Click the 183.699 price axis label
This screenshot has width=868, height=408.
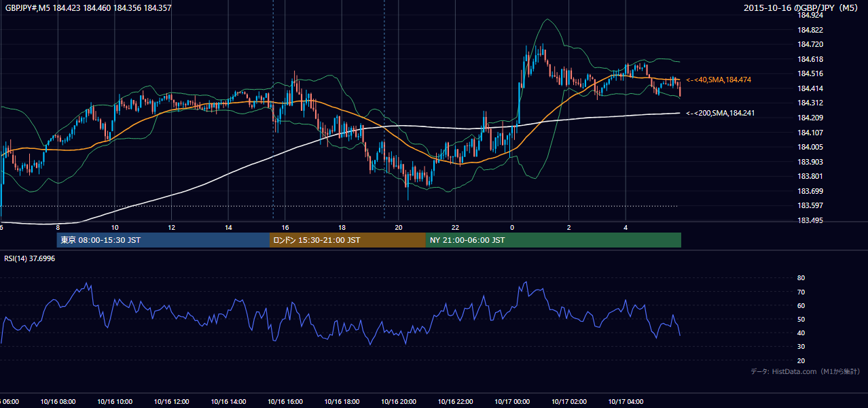point(810,191)
